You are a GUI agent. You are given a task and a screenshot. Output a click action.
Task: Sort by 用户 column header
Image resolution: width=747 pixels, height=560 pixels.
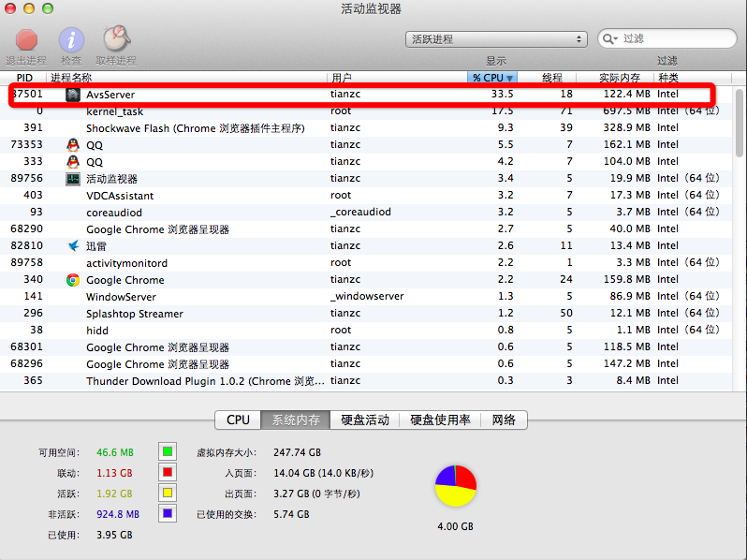pos(397,77)
